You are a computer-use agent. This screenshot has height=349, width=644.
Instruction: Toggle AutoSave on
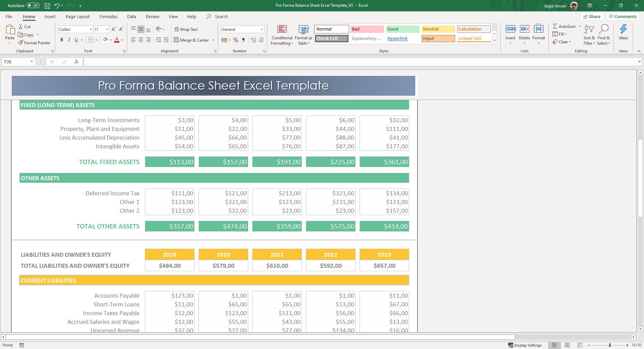(x=33, y=5)
